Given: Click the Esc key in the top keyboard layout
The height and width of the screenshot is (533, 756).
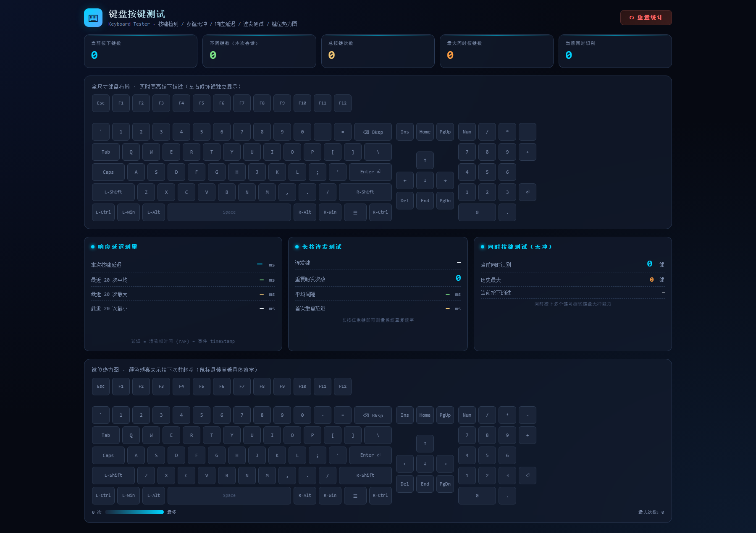Looking at the screenshot, I should pyautogui.click(x=101, y=103).
